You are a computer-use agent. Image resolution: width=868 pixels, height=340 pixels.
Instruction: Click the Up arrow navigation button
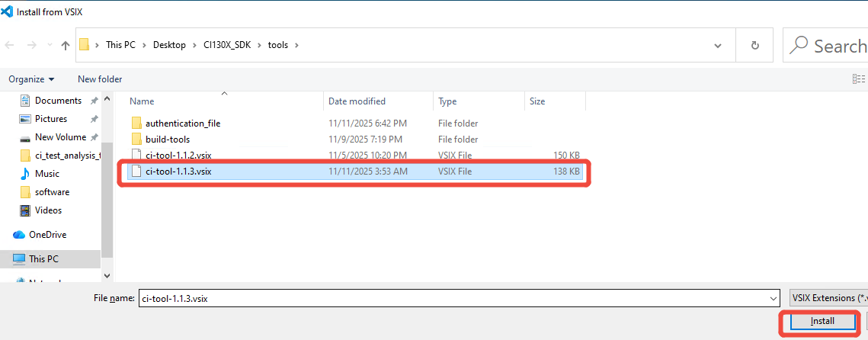point(65,45)
